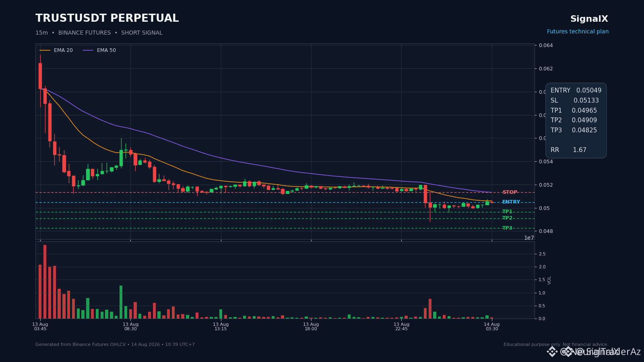The width and height of the screenshot is (644, 362).
Task: Click the 0.062 price axis label
Action: click(546, 69)
